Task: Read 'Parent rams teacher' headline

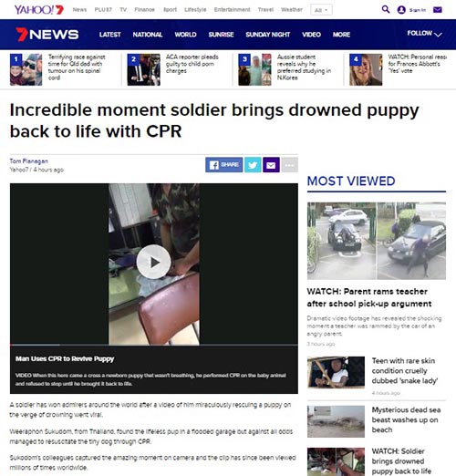Action: click(369, 297)
